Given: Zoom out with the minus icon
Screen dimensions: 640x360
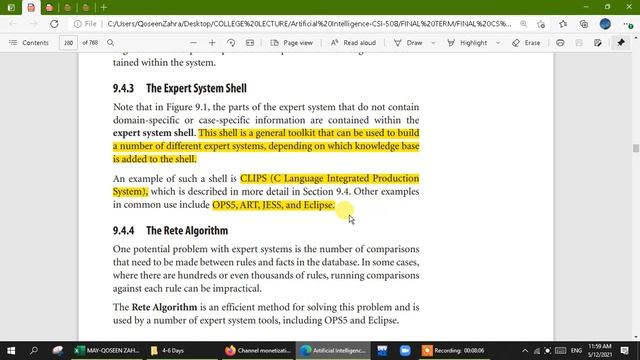Looking at the screenshot, I should 193,43.
